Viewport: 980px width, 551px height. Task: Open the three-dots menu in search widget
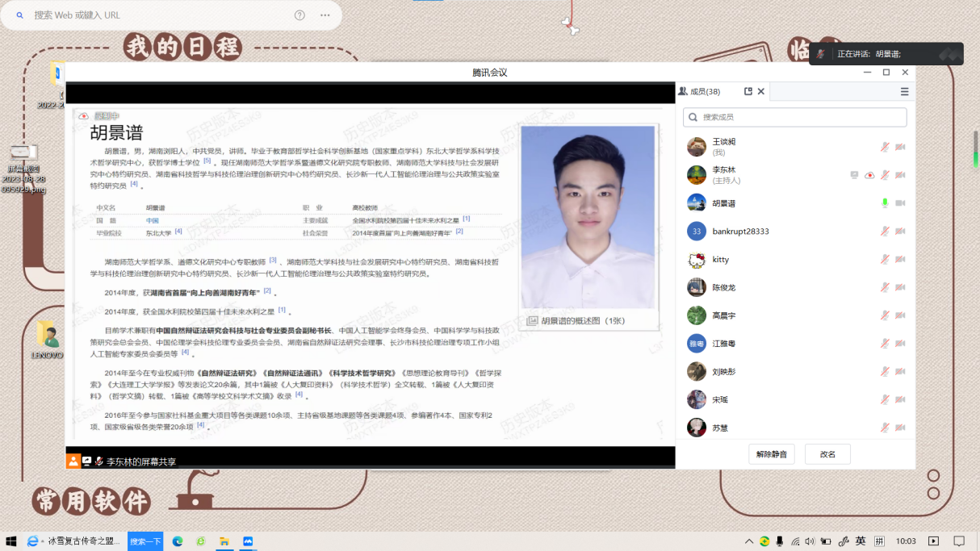pyautogui.click(x=325, y=15)
